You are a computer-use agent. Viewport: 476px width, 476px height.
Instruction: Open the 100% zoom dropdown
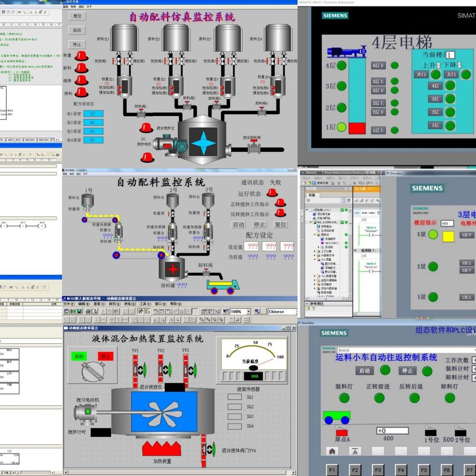pyautogui.click(x=247, y=311)
